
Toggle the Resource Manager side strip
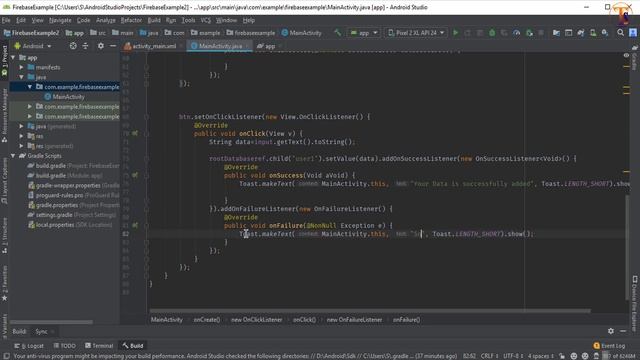pos(4,116)
